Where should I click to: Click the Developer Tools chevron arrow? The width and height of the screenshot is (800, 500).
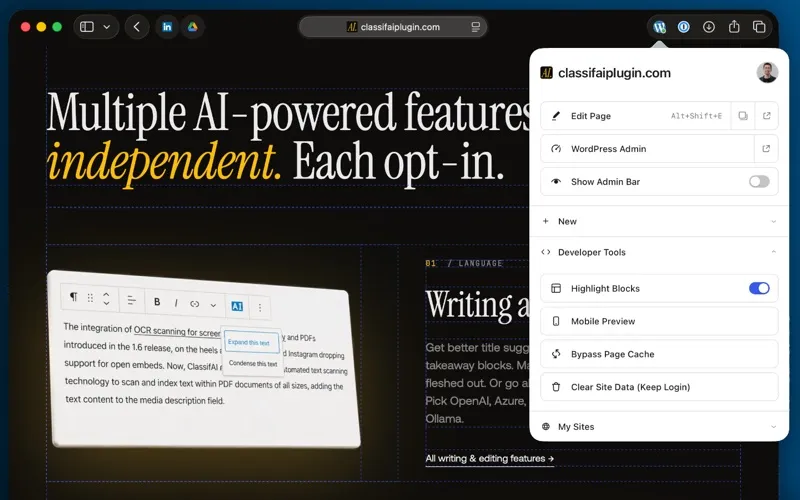click(773, 252)
